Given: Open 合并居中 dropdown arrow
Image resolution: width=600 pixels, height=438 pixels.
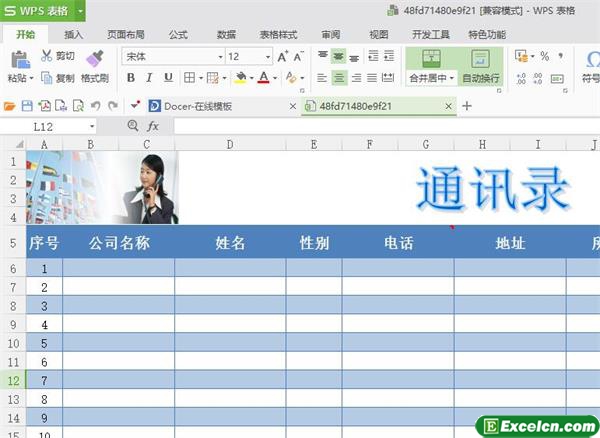Looking at the screenshot, I should coord(452,78).
